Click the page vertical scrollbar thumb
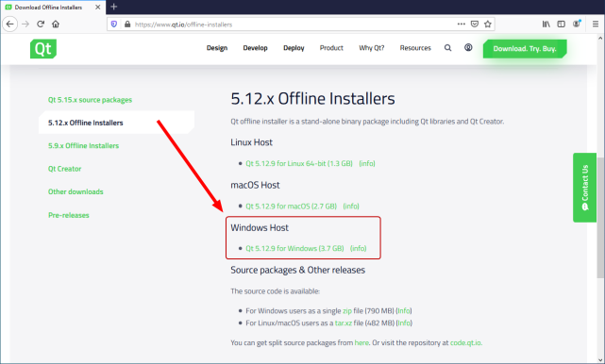Image resolution: width=605 pixels, height=364 pixels. [x=600, y=217]
